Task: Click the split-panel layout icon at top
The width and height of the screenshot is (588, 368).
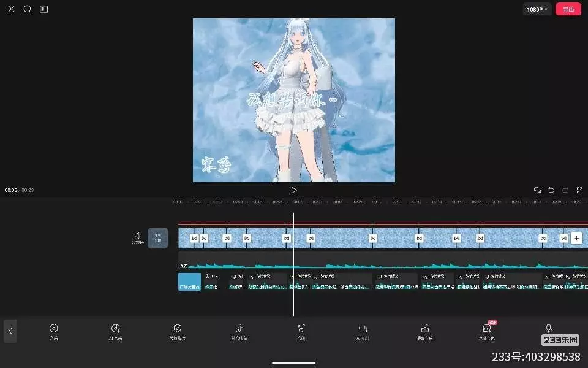Action: point(44,9)
